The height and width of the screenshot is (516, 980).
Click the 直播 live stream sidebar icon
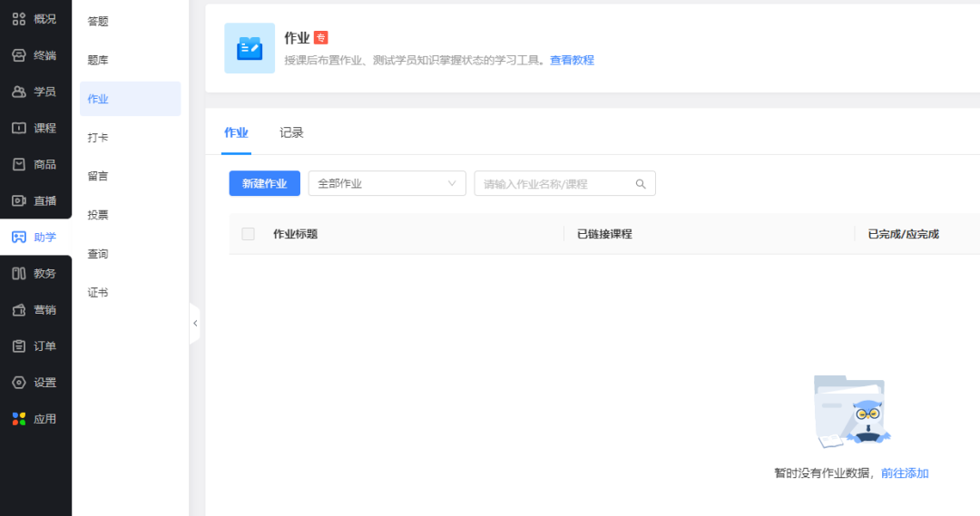click(x=19, y=200)
